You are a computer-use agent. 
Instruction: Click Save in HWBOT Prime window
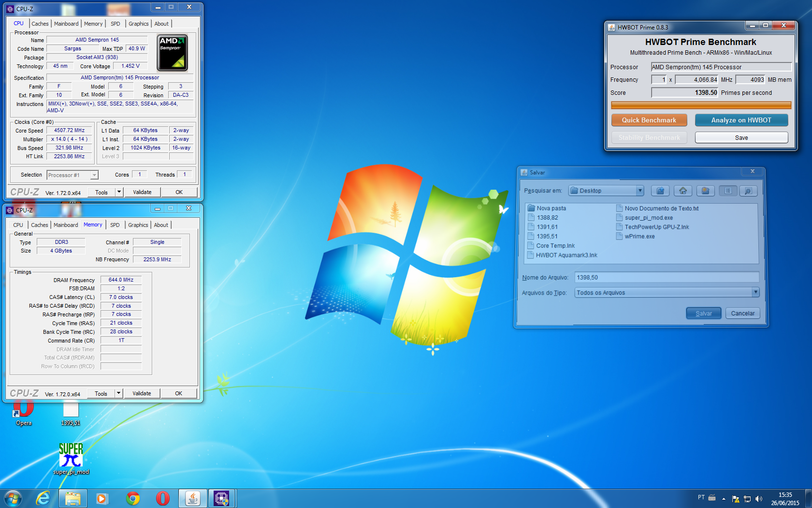[x=741, y=138]
